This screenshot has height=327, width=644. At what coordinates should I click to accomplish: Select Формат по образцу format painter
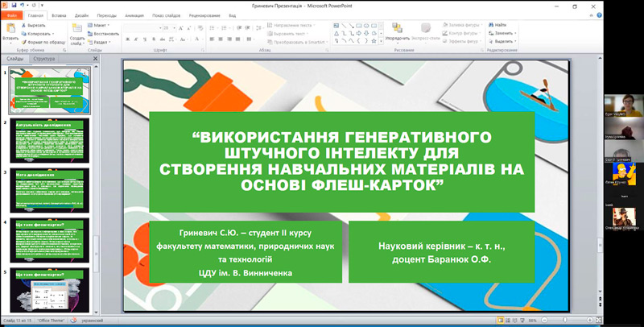click(41, 41)
